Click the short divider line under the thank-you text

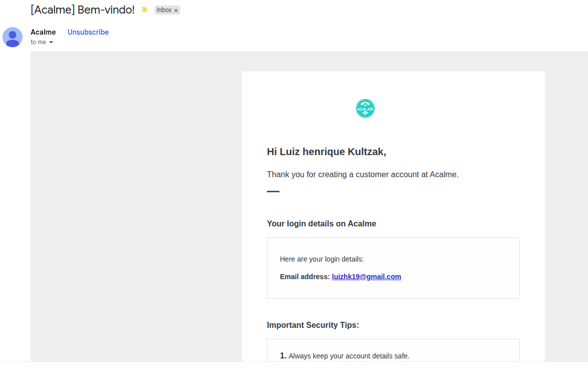point(273,191)
